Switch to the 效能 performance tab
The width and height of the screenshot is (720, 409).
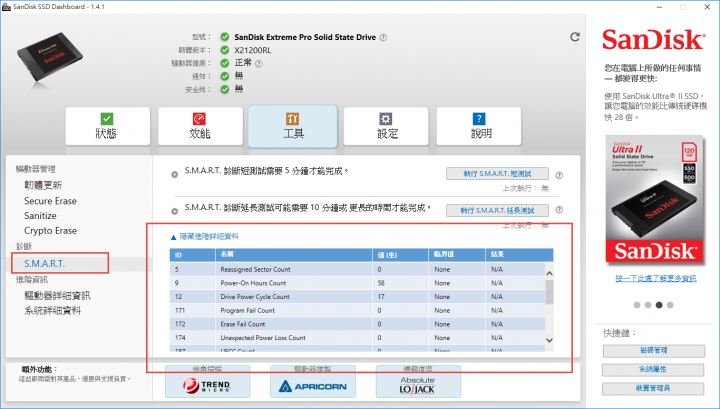point(200,126)
